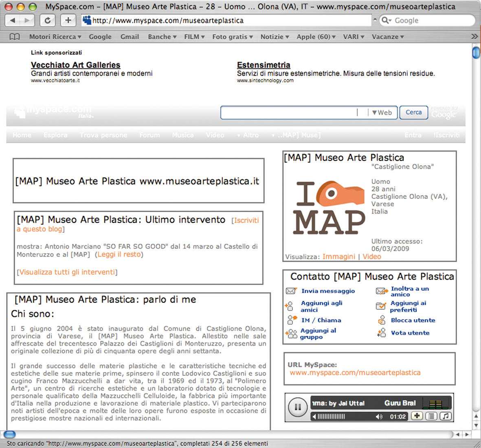Click the icon beside Inoltra a un amico

click(x=382, y=291)
